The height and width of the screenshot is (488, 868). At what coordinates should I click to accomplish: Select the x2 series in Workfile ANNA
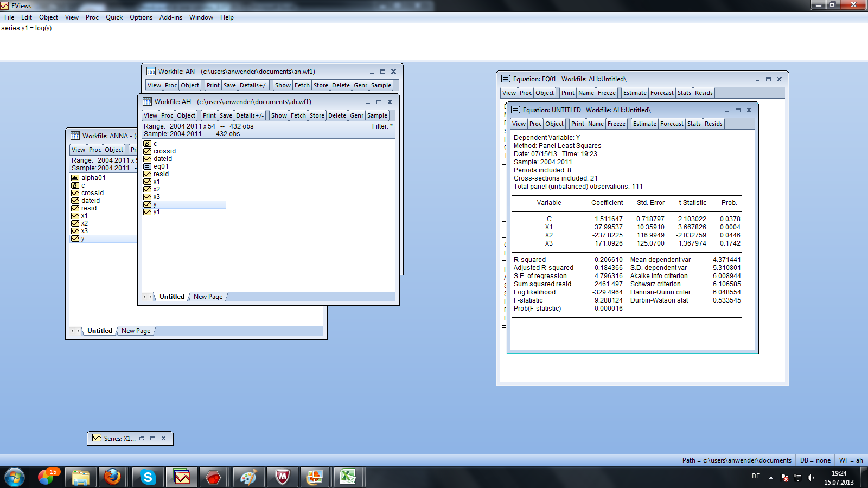[80, 223]
